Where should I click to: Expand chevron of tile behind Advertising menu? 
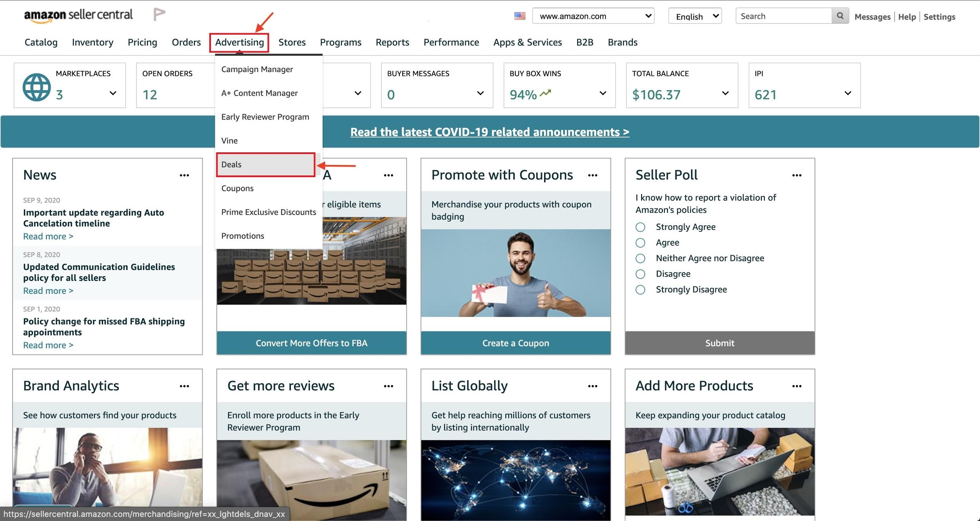point(358,93)
